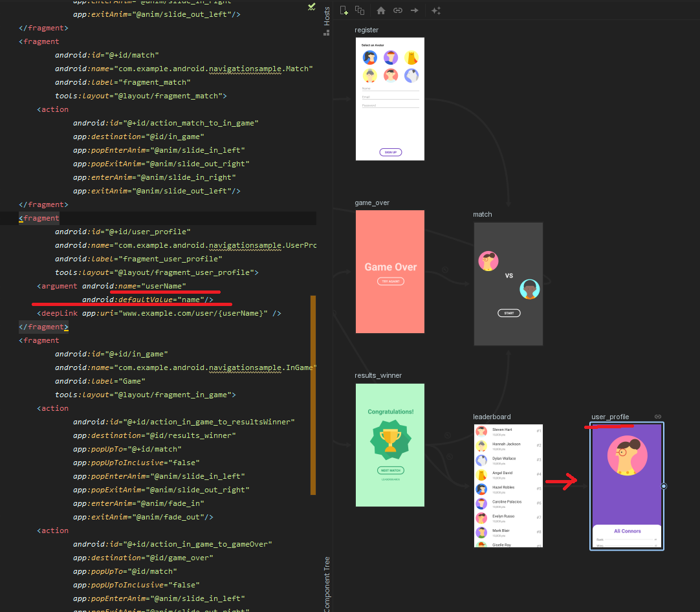This screenshot has height=612, width=700.
Task: Click the tools:layout fragment_user_profile line
Action: (157, 272)
